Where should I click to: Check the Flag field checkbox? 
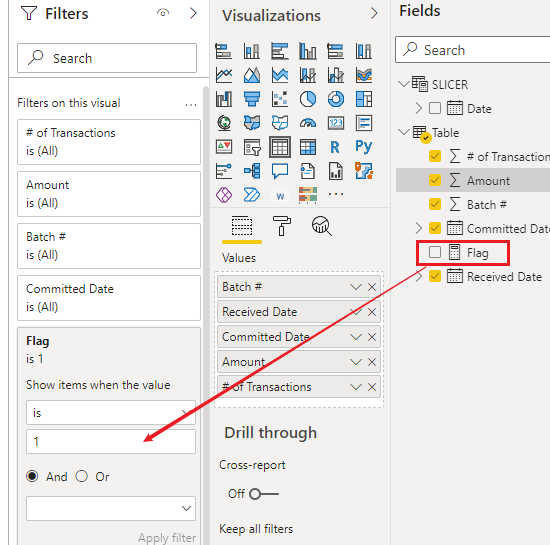pos(435,252)
